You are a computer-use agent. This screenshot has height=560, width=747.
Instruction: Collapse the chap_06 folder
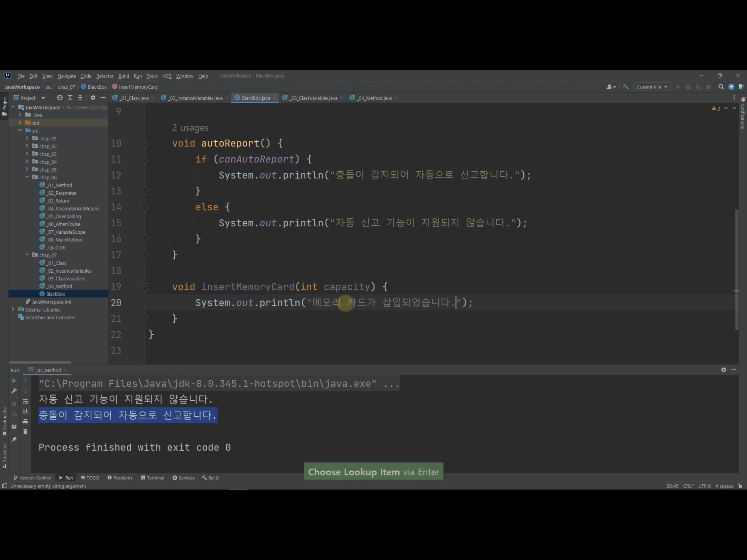click(27, 177)
